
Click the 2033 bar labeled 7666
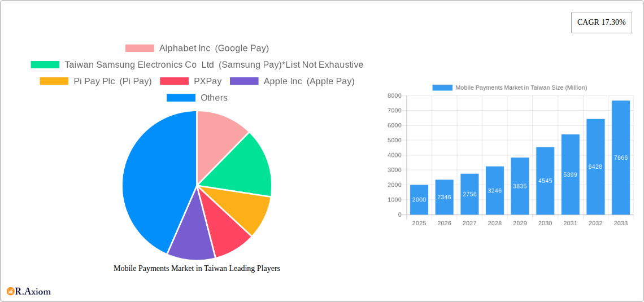tap(621, 157)
